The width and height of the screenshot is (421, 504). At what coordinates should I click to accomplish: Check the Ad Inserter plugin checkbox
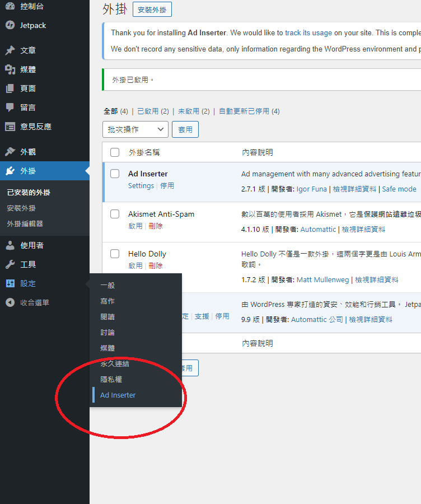[115, 174]
